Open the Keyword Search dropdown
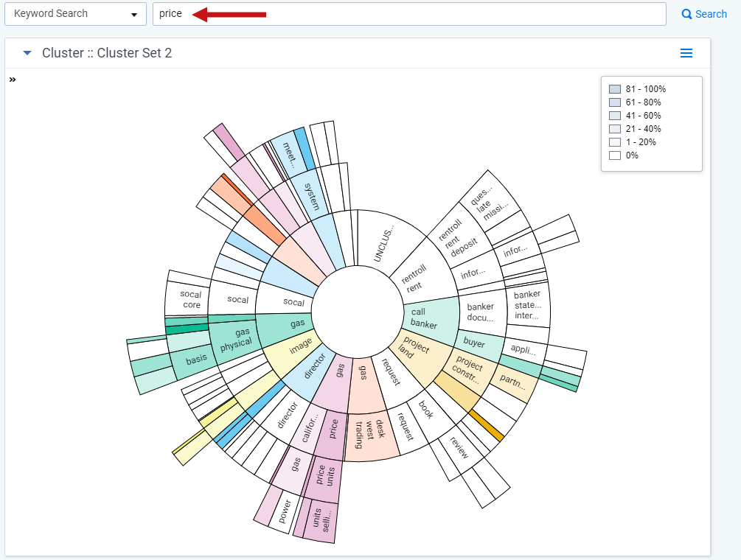This screenshot has height=560, width=741. 76,14
